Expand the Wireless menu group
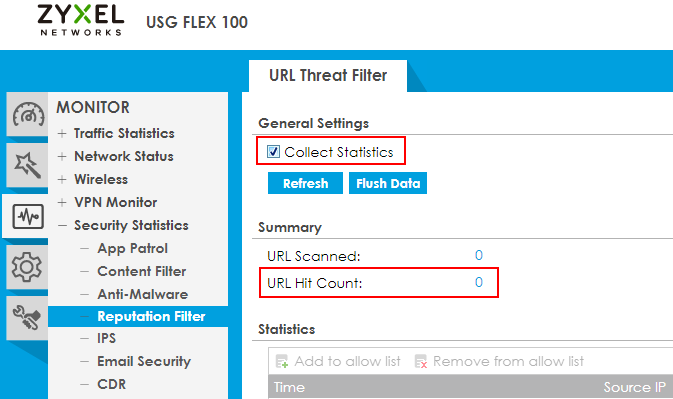Viewport: 673px width, 399px height. pyautogui.click(x=62, y=179)
